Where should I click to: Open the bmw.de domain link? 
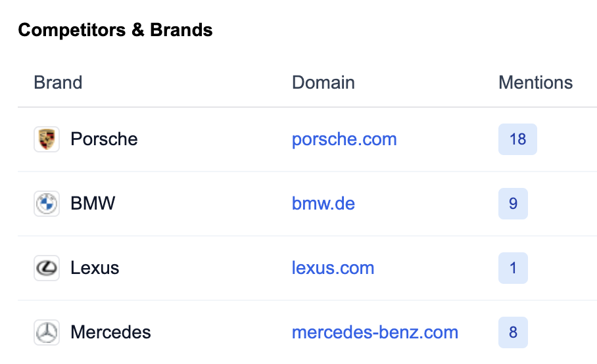coord(323,204)
